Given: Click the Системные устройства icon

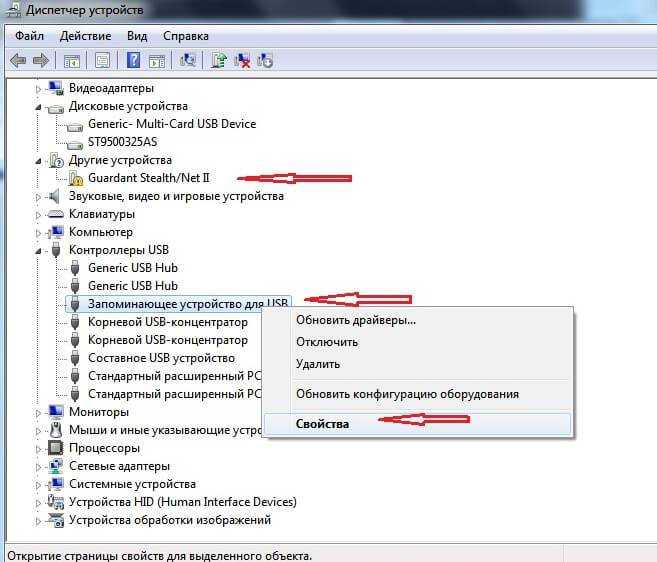Looking at the screenshot, I should point(55,484).
